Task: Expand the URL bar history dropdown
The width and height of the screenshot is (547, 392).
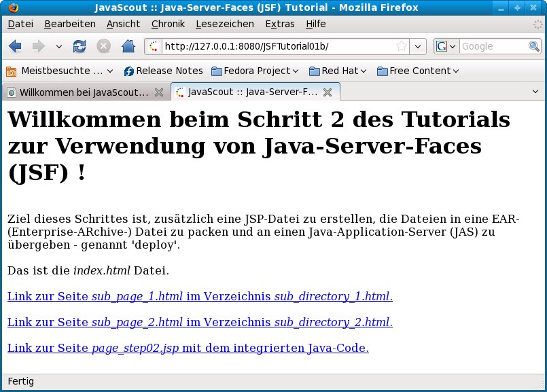Action: click(x=419, y=46)
